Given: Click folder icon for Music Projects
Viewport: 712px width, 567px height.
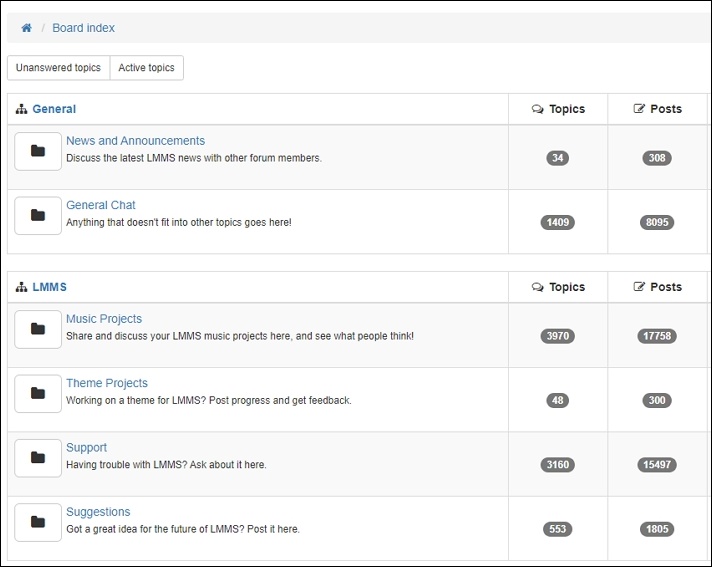Looking at the screenshot, I should [x=38, y=329].
